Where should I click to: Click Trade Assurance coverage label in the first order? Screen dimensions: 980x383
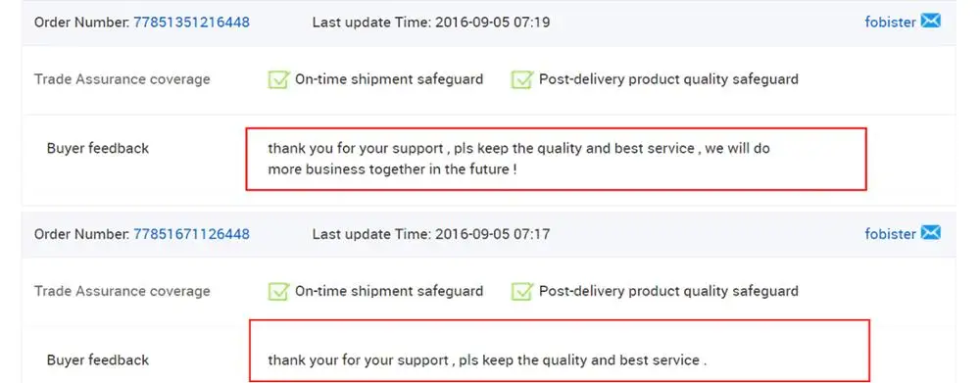point(122,79)
